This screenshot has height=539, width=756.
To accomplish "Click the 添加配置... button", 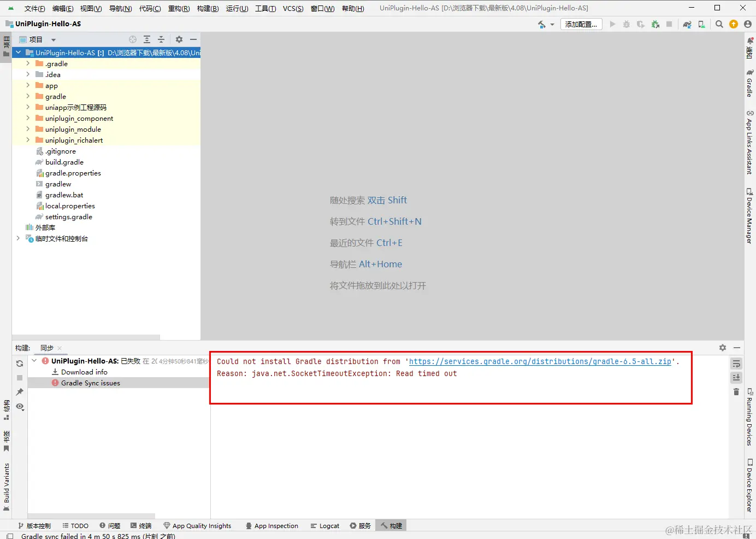I will point(581,24).
